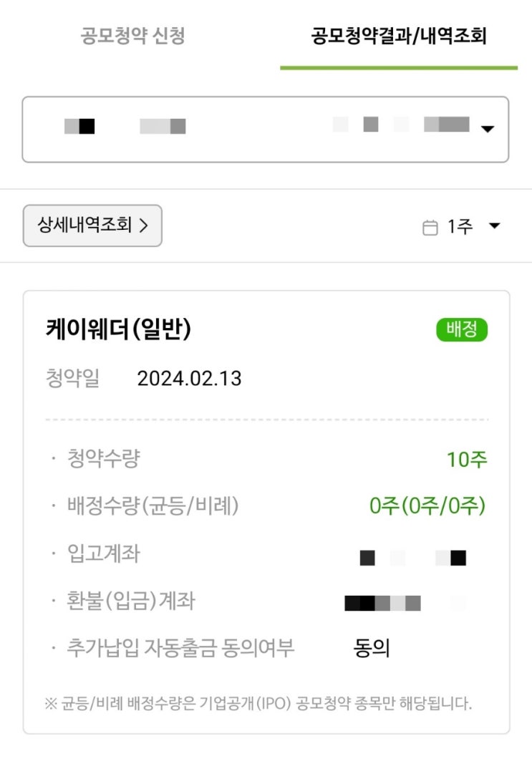Open the account selector combo box
532x764 pixels.
[265, 129]
